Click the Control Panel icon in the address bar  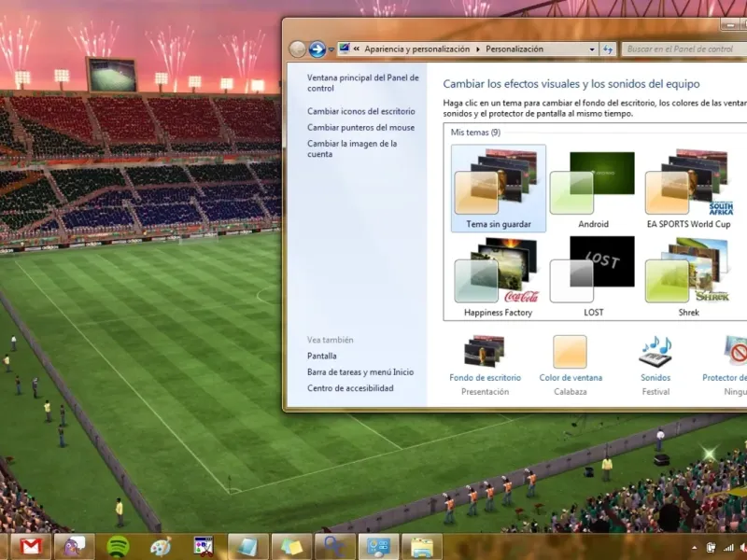pyautogui.click(x=345, y=49)
